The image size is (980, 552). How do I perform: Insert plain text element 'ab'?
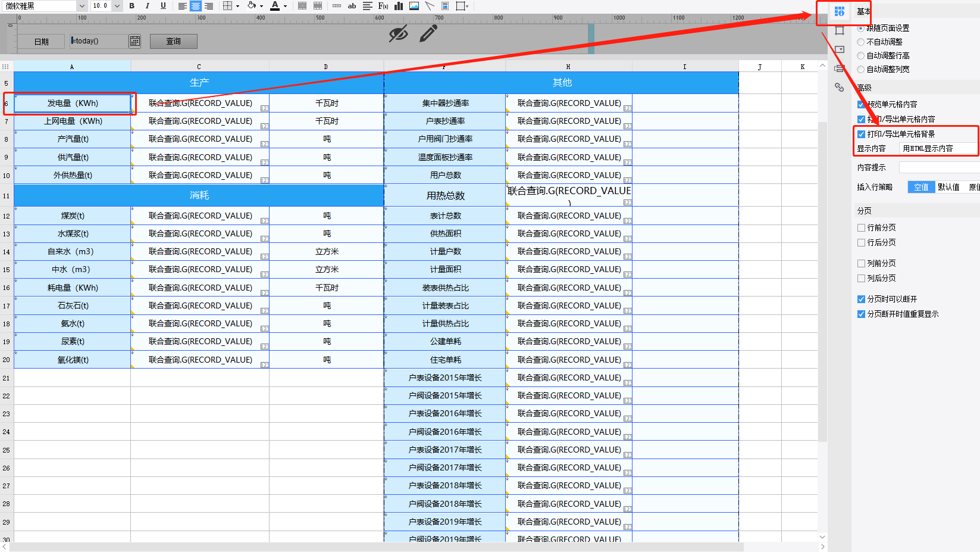(x=352, y=6)
